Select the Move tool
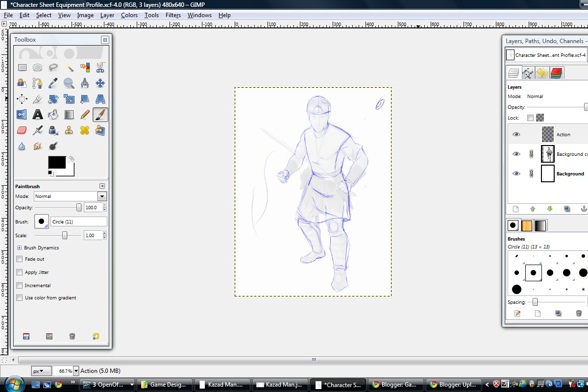Image resolution: width=588 pixels, height=392 pixels. tap(100, 83)
